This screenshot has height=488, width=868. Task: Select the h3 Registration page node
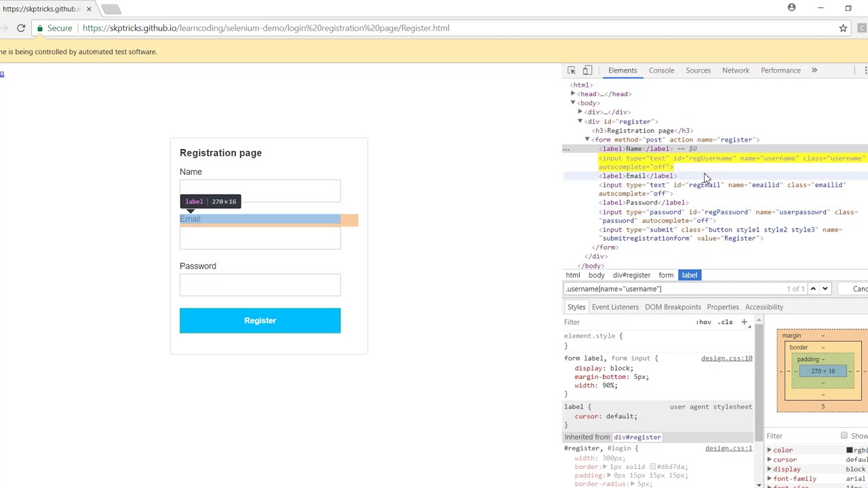[x=642, y=130]
